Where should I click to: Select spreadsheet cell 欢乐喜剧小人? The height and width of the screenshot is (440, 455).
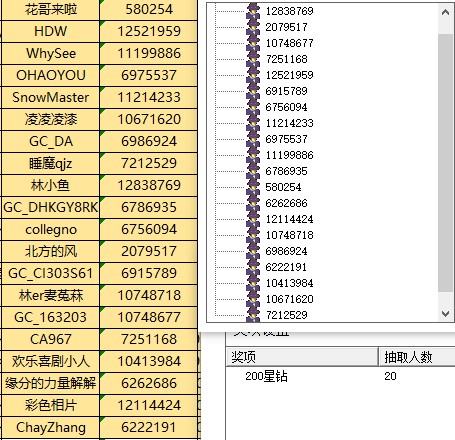point(51,361)
